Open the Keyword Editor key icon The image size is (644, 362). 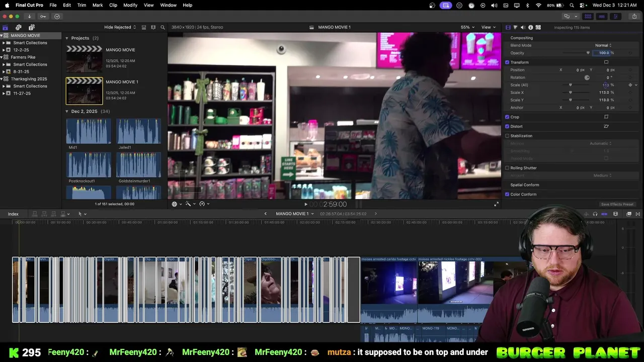[43, 16]
